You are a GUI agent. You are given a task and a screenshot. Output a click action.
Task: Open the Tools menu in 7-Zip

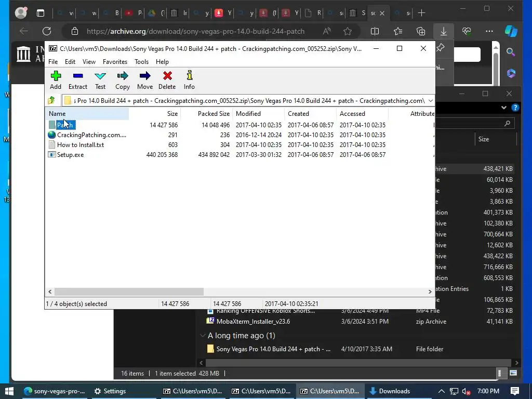tap(141, 62)
